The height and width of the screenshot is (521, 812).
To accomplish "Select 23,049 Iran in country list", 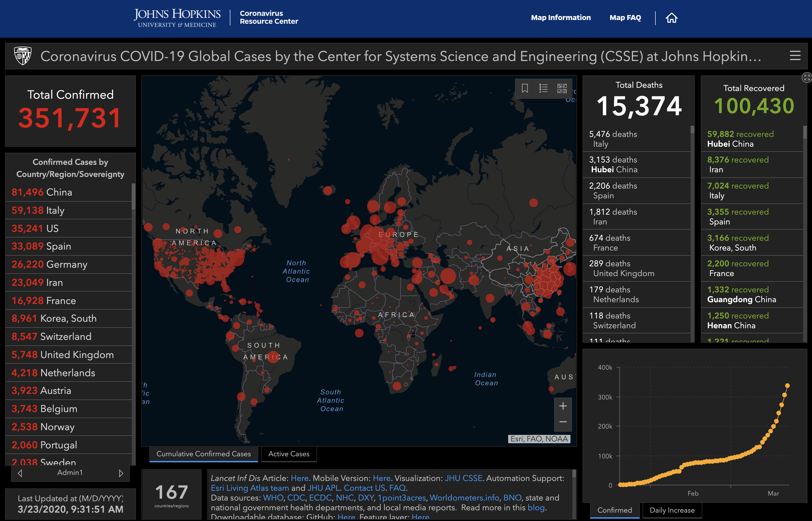I will 68,282.
